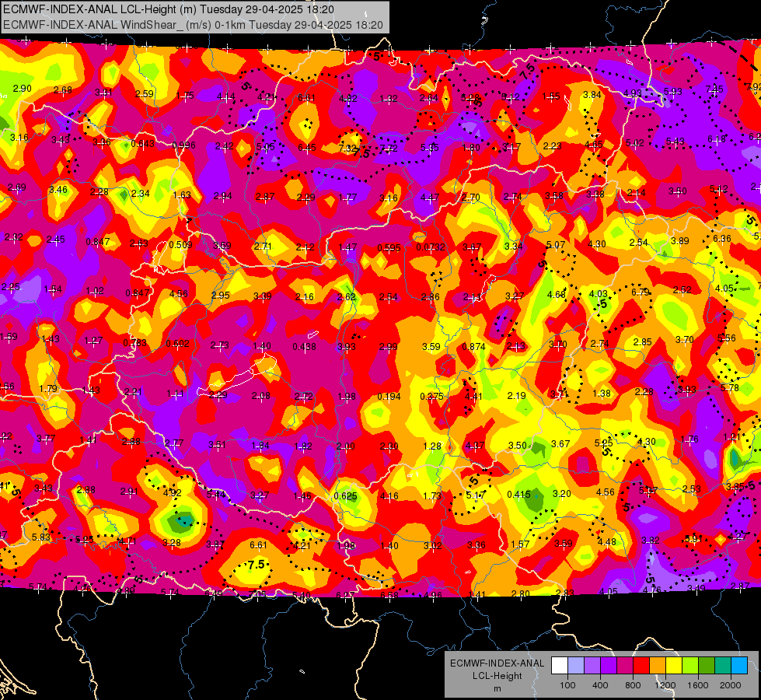Click the wind shear value 0.643
Screen dimensions: 761x700
click(143, 143)
